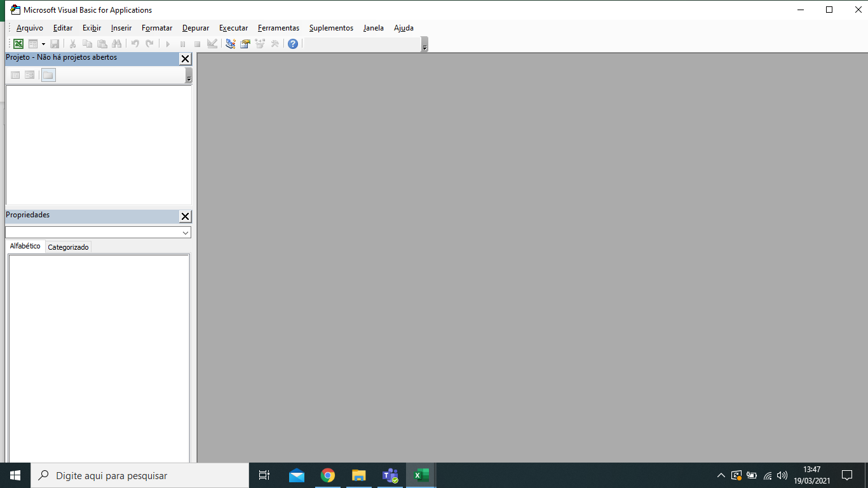
Task: Open the notification center icon
Action: [x=847, y=475]
